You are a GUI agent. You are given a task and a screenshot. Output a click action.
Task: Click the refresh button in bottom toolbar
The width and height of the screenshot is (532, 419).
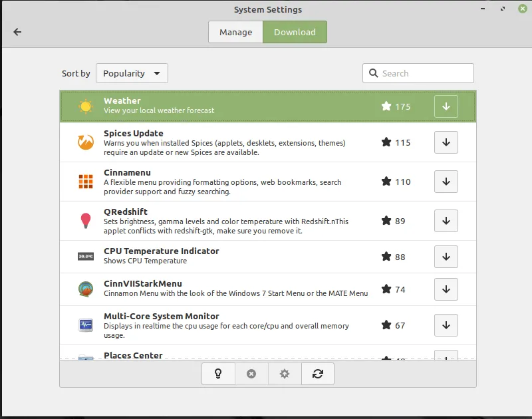(x=318, y=374)
